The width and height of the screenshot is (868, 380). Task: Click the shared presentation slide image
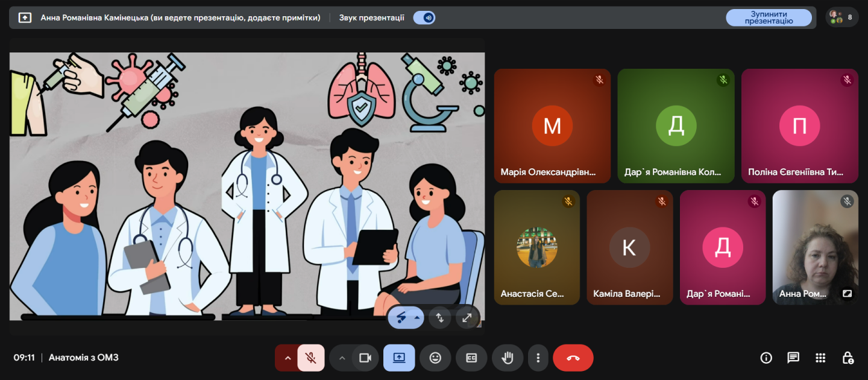pyautogui.click(x=247, y=186)
